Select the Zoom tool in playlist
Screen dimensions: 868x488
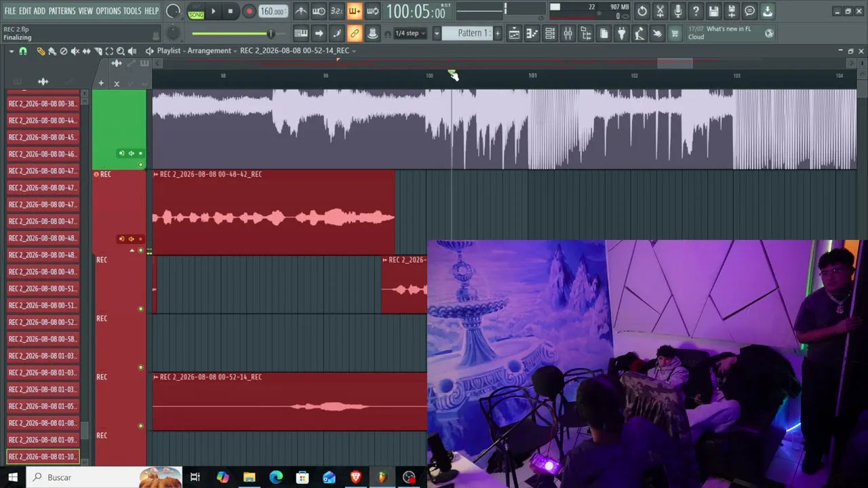[x=121, y=51]
